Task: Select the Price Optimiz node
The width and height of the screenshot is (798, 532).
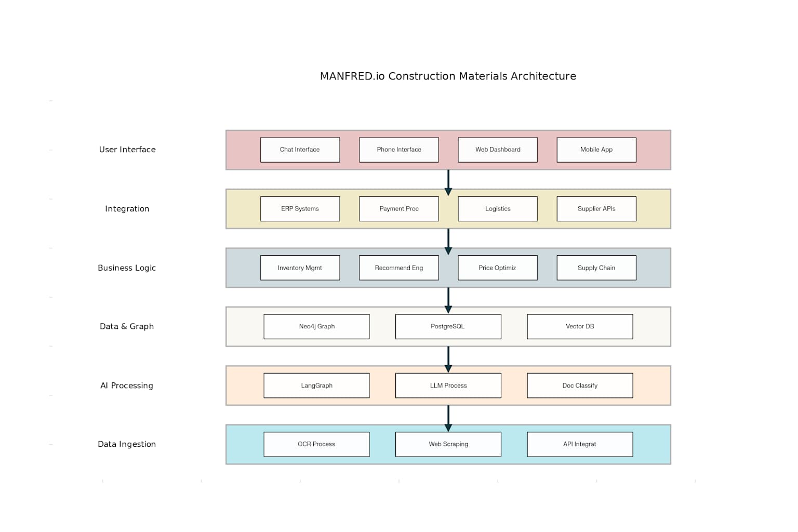Action: 497,268
